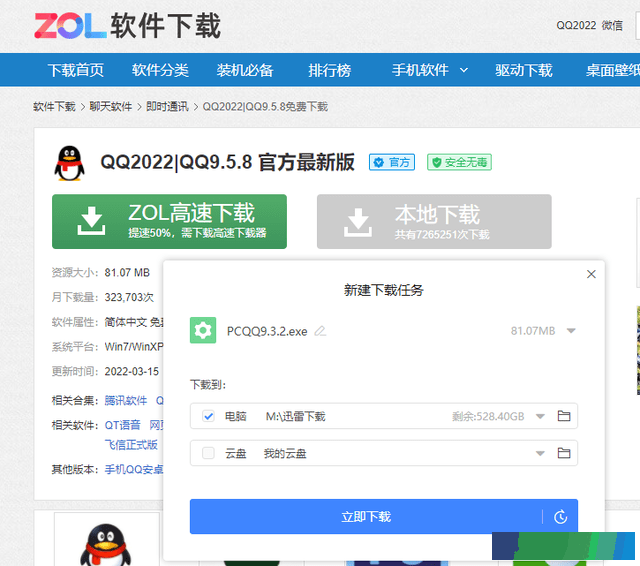Open 软件分类 nav item
This screenshot has height=566, width=640.
point(160,70)
